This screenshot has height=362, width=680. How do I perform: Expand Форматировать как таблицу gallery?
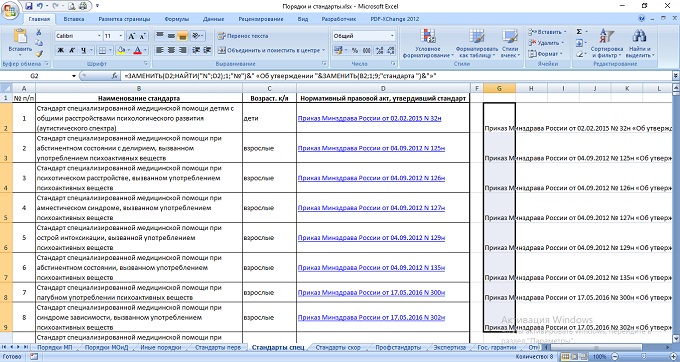click(x=477, y=44)
